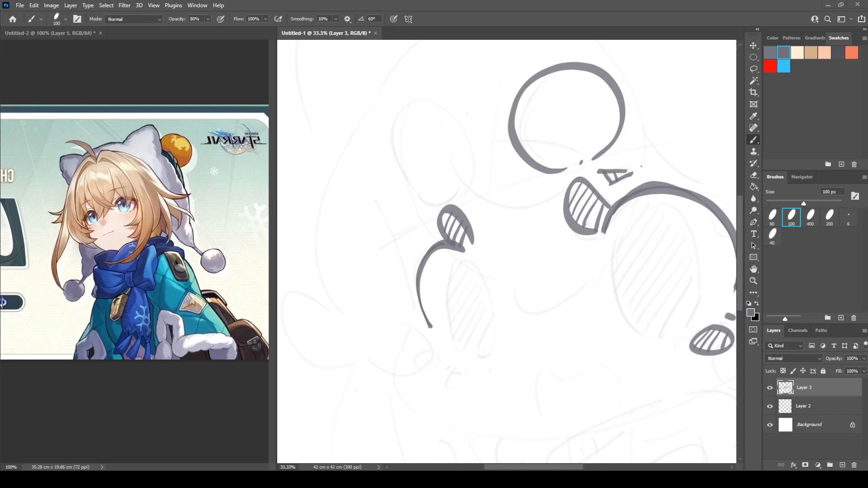Open the Plugins menu
This screenshot has height=488, width=868.
(173, 5)
